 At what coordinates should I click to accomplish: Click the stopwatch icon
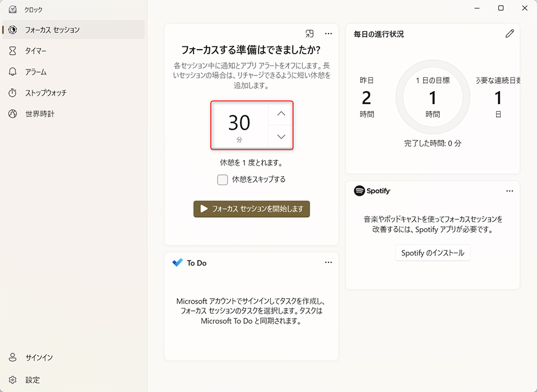13,93
